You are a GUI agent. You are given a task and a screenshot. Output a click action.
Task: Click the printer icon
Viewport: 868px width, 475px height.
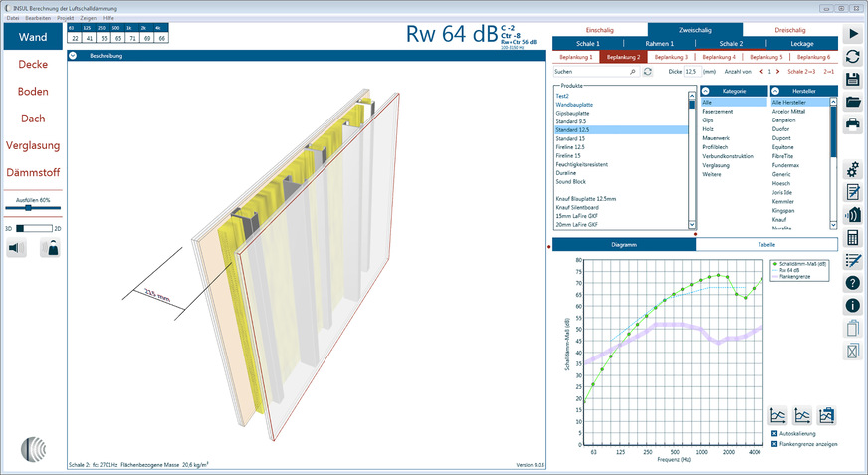tap(853, 124)
